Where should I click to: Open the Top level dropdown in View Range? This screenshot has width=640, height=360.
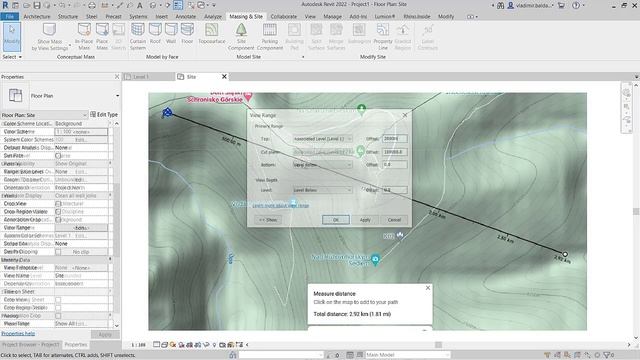click(322, 139)
